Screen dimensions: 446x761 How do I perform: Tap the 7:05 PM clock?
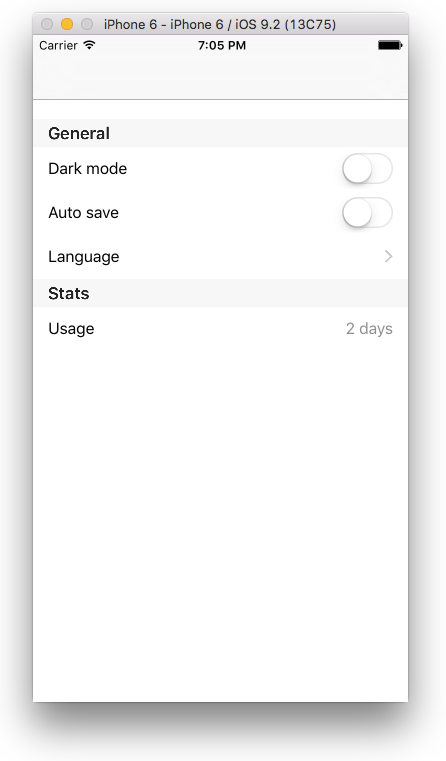coord(222,46)
